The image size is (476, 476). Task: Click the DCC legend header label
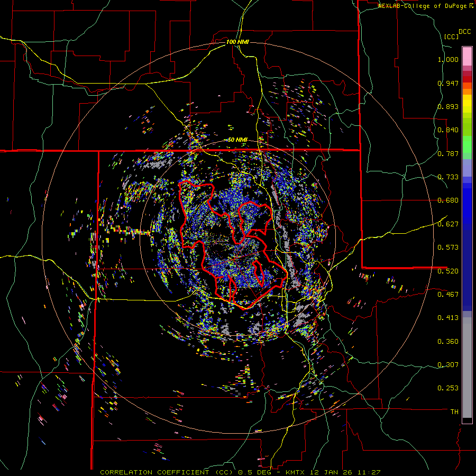[464, 32]
